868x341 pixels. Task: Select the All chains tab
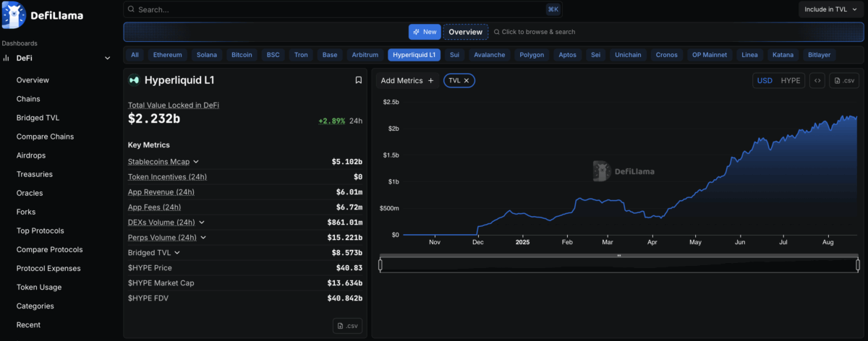pos(135,55)
